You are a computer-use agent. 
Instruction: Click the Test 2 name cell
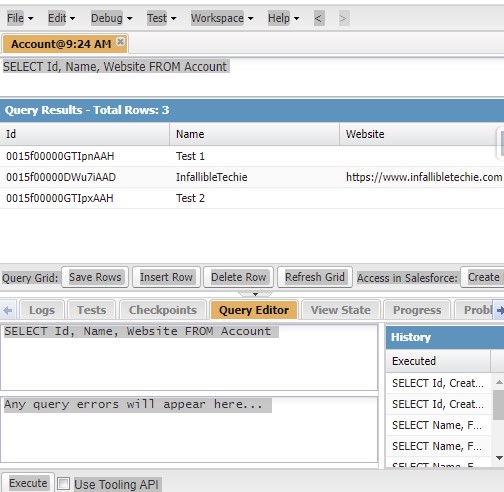pyautogui.click(x=254, y=198)
